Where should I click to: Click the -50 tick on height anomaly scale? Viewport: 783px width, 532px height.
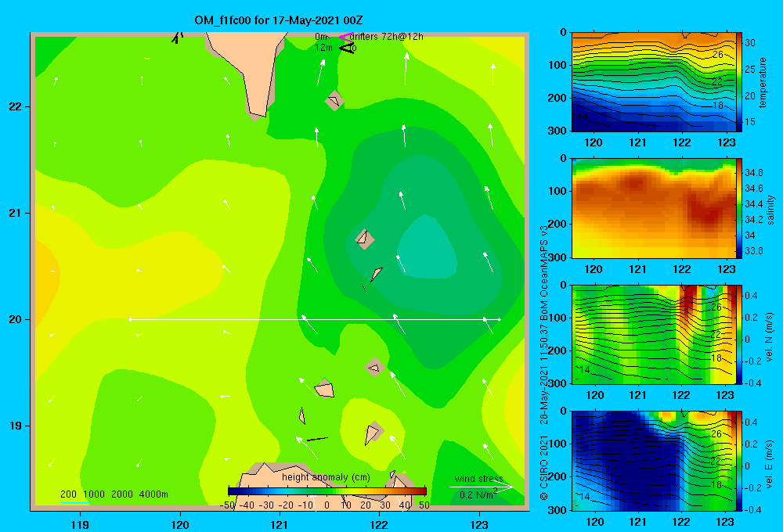(227, 505)
